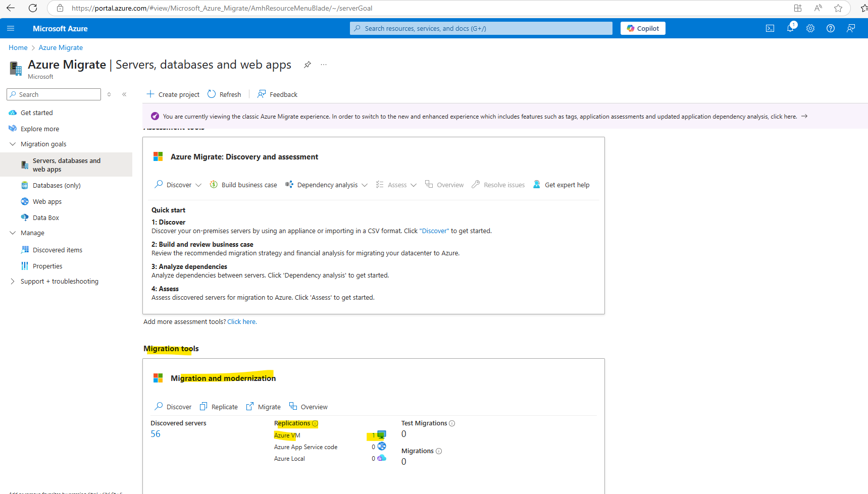Click 'Click here' to add assessment tools
This screenshot has width=868, height=494.
click(241, 322)
